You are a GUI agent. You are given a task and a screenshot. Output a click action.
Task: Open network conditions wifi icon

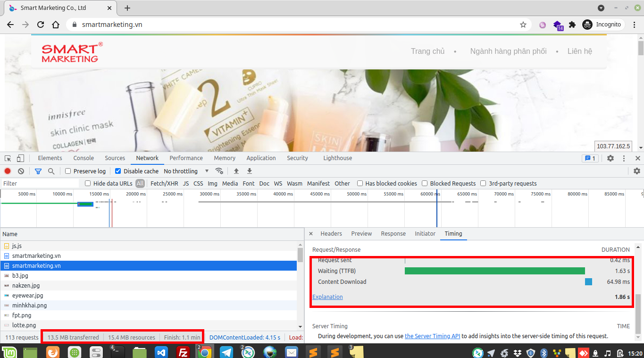point(219,171)
